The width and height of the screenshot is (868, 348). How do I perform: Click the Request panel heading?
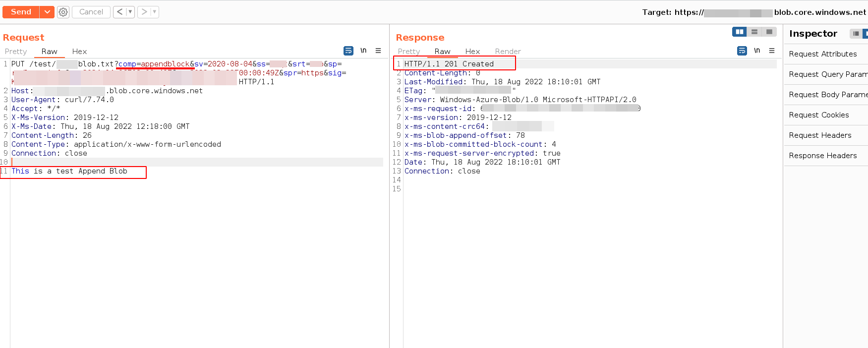(23, 38)
